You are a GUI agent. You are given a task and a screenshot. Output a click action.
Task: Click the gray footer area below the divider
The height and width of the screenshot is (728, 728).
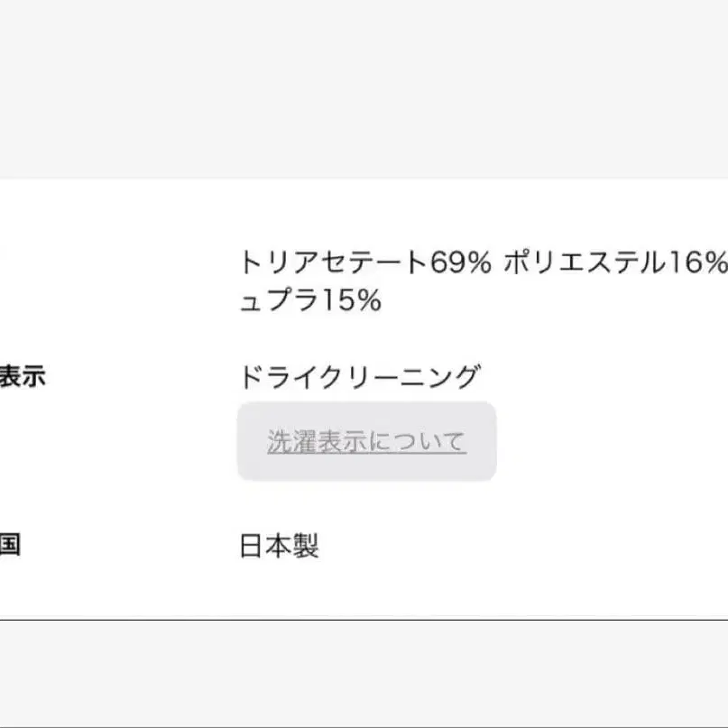(364, 674)
